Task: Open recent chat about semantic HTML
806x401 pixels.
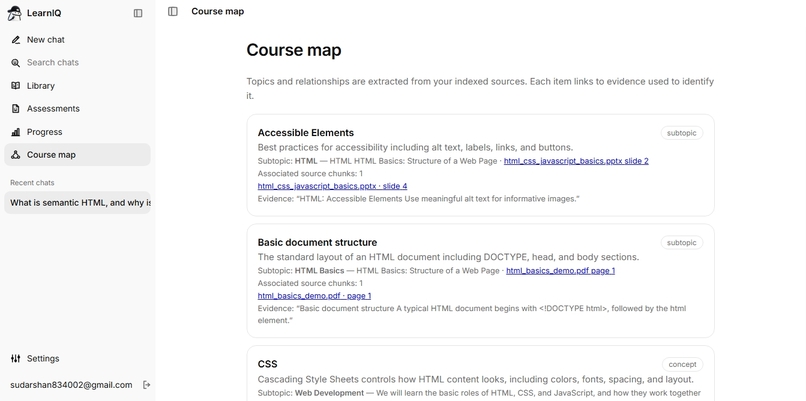Action: pos(77,203)
